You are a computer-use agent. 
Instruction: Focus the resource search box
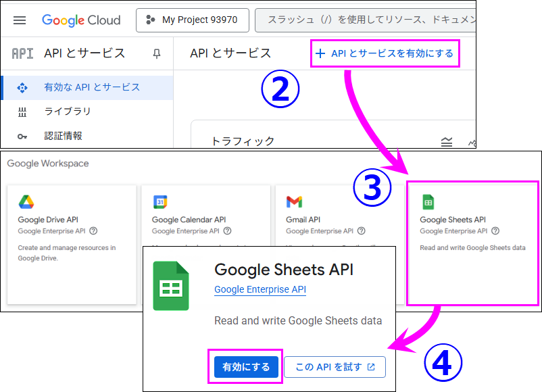(x=366, y=20)
